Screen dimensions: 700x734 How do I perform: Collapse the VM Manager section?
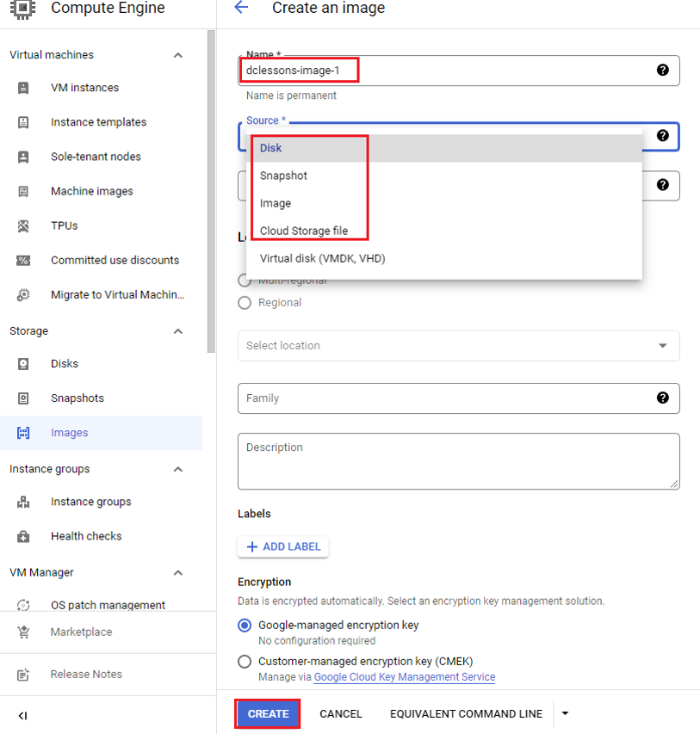(178, 573)
